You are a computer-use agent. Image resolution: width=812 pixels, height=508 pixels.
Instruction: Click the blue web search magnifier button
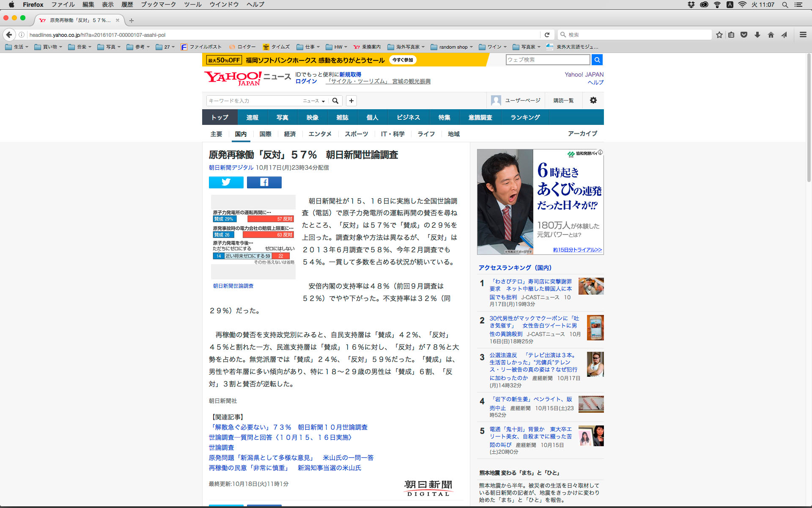tap(597, 60)
